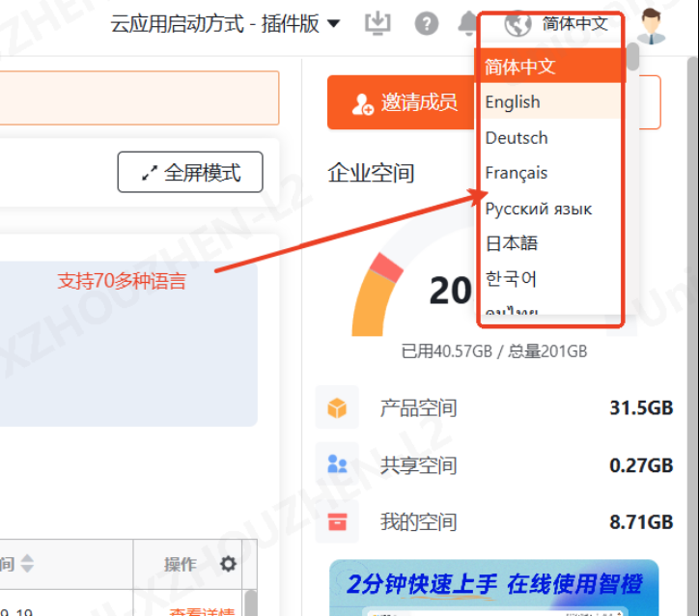The image size is (699, 616).
Task: Click the 邀请成员 button
Action: (x=405, y=102)
